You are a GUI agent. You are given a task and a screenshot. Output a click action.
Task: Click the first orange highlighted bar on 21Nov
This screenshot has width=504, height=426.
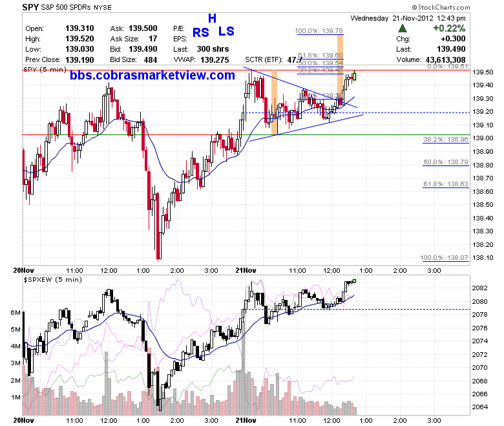coord(274,103)
